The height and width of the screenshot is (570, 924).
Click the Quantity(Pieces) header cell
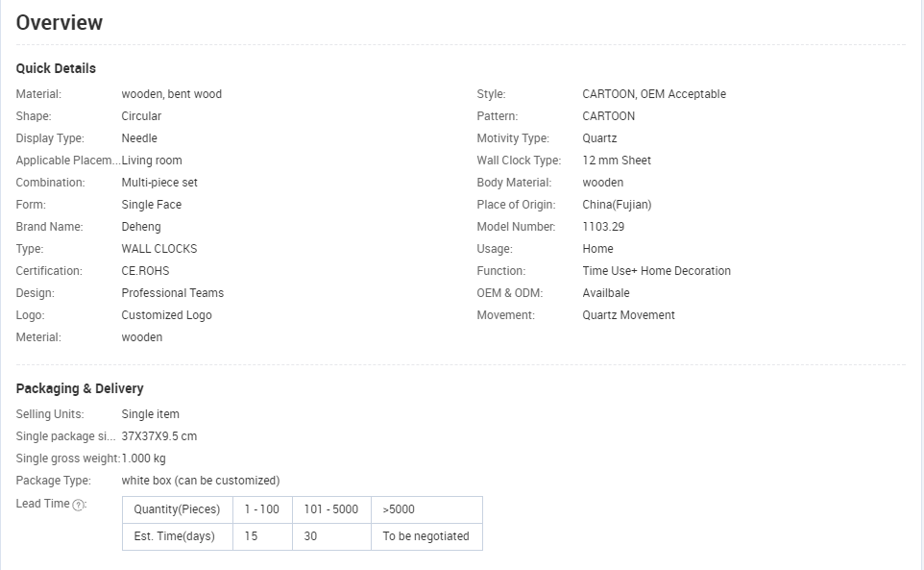click(178, 509)
